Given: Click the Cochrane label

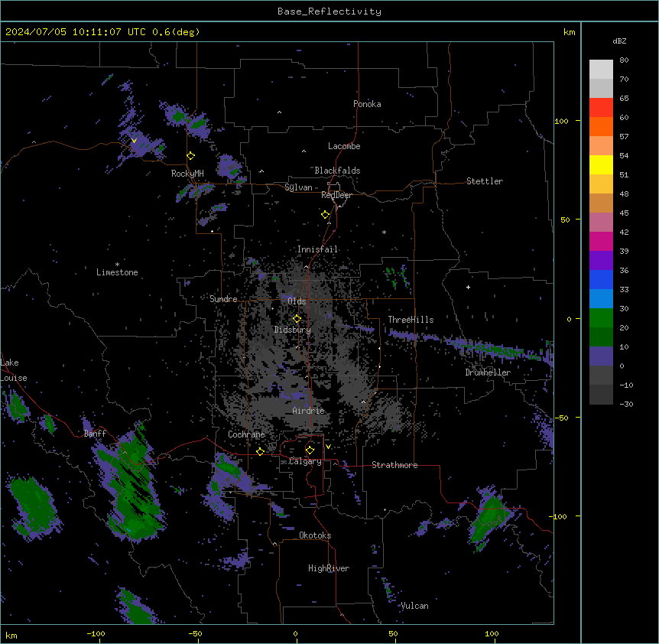Looking at the screenshot, I should click(247, 434).
